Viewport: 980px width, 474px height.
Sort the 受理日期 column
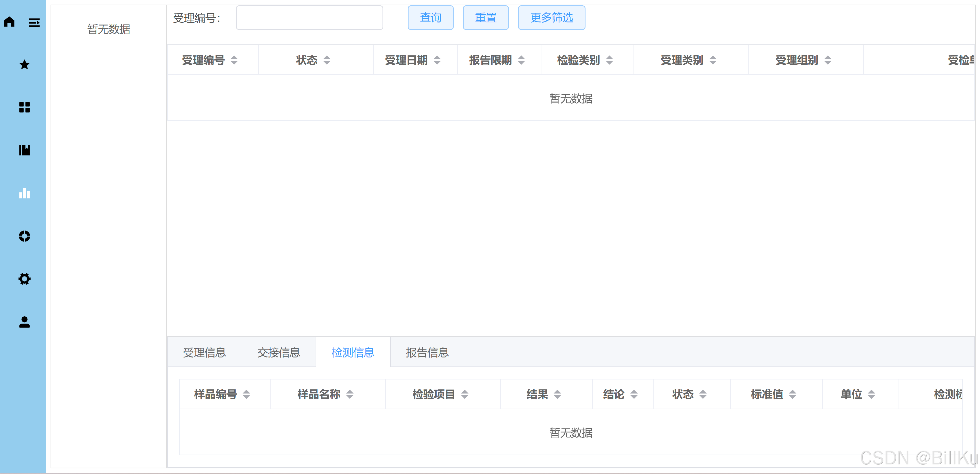pos(437,60)
